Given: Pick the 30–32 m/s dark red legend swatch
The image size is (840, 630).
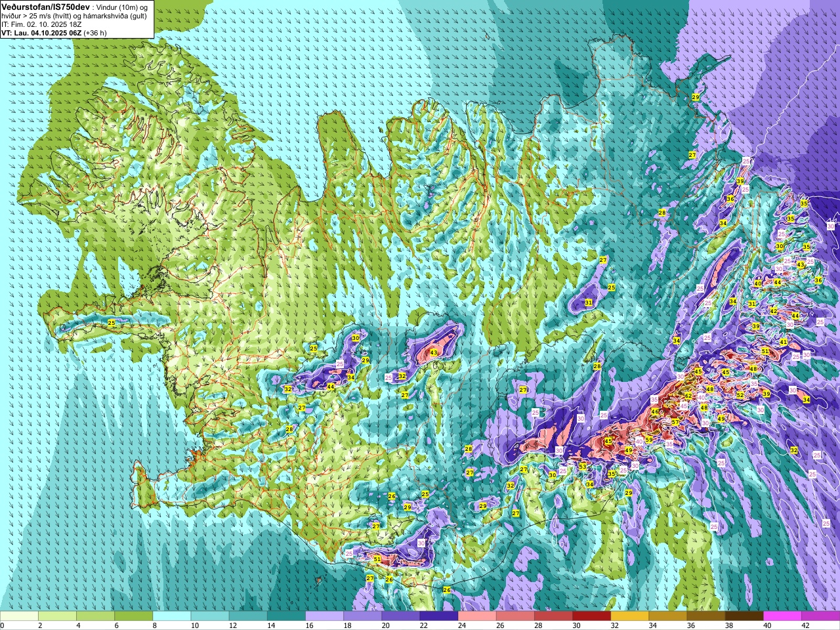Looking at the screenshot, I should (591, 616).
